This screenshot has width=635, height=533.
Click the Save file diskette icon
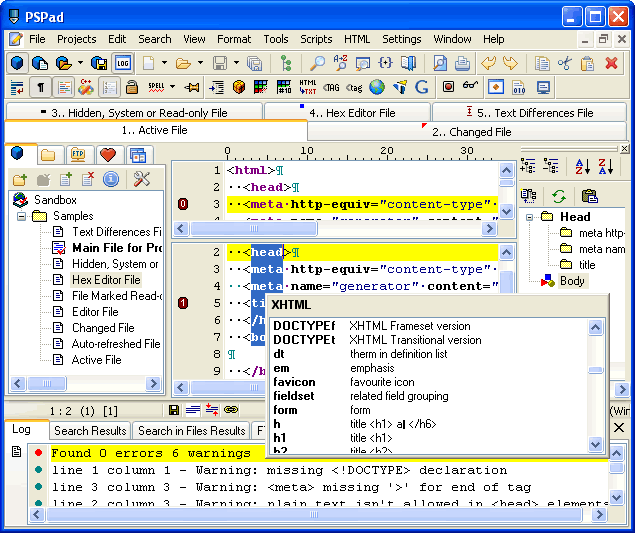click(219, 63)
